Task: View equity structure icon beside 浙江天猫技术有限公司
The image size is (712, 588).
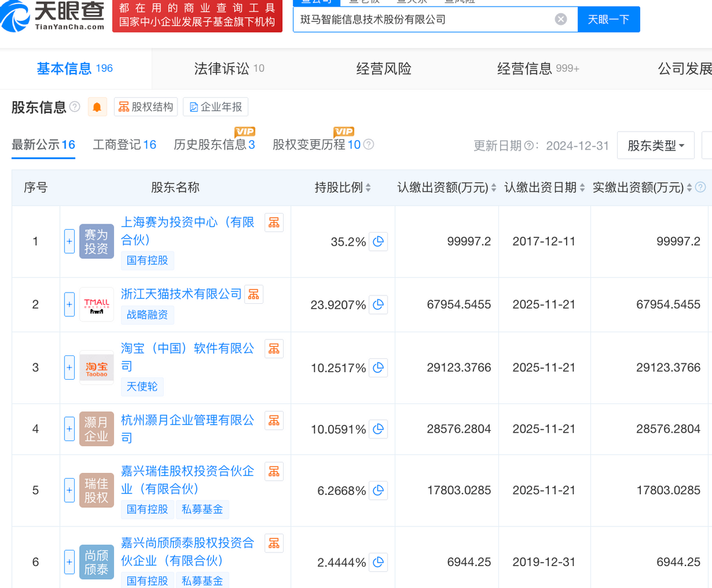Action: point(254,294)
